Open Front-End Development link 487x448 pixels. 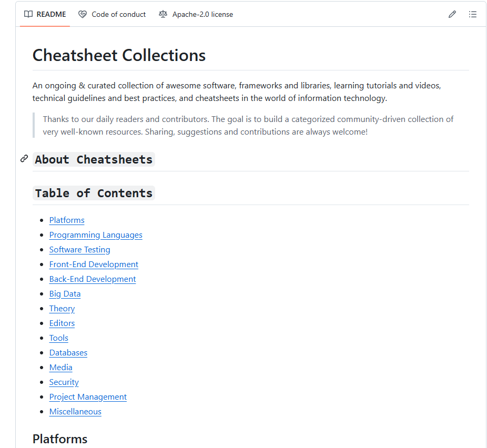[94, 264]
